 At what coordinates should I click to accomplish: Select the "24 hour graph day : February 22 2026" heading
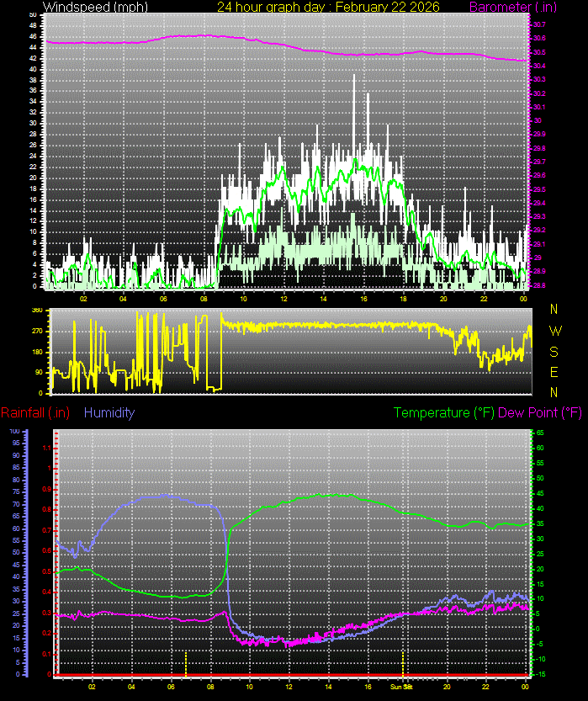coord(328,7)
